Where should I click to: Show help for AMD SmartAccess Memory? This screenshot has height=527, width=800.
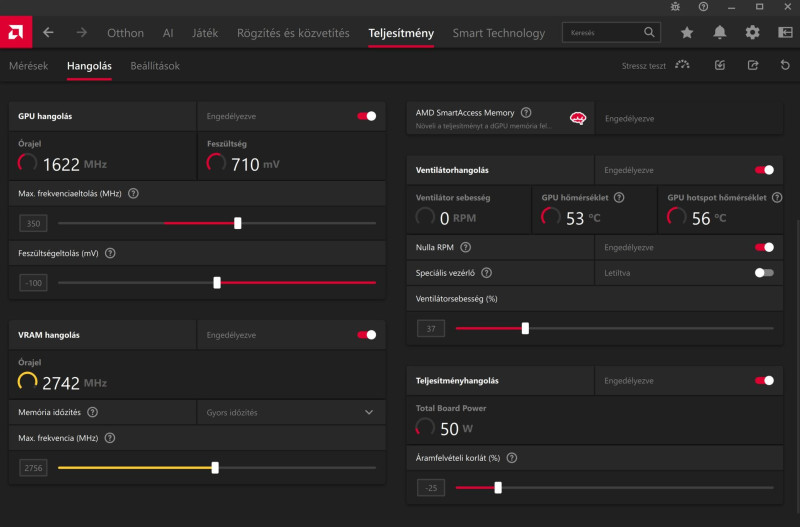point(526,112)
